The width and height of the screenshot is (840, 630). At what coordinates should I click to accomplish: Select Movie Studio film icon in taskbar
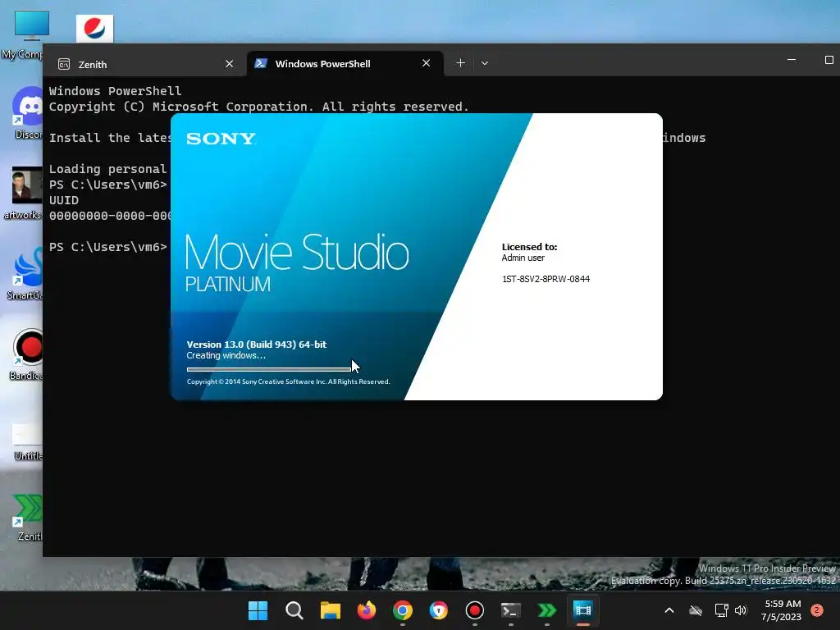[583, 610]
